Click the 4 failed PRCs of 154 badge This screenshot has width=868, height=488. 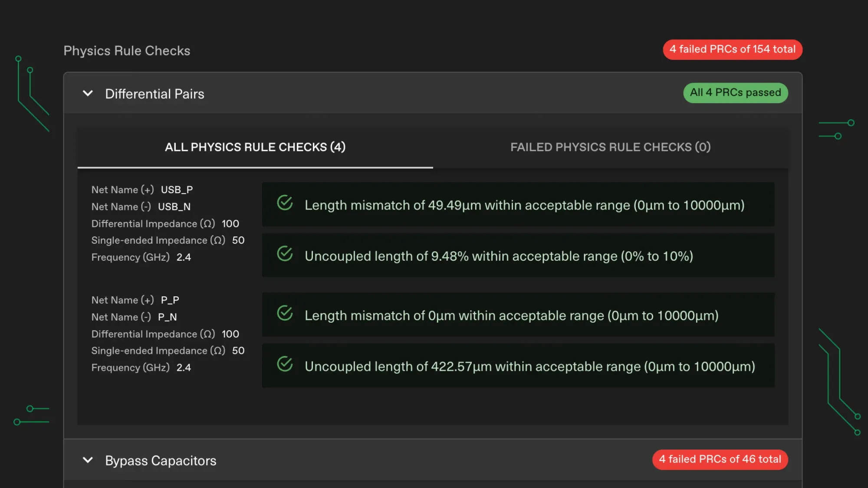pyautogui.click(x=732, y=49)
